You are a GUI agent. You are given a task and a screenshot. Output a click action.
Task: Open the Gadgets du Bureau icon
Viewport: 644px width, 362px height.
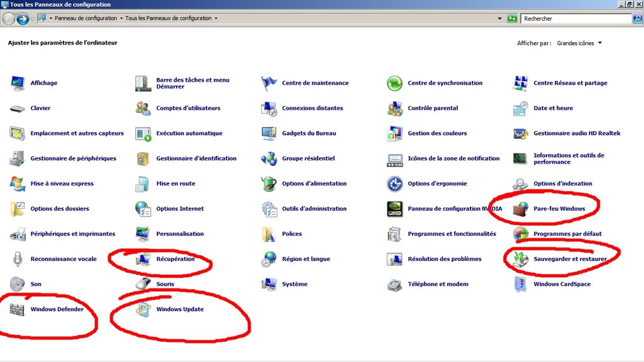(x=269, y=133)
